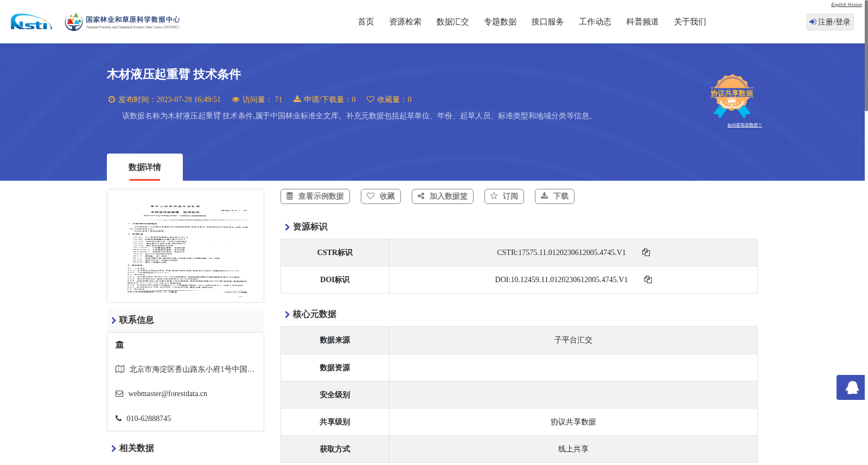
Task: Expand the 资源标识 section chevron
Action: click(x=287, y=227)
